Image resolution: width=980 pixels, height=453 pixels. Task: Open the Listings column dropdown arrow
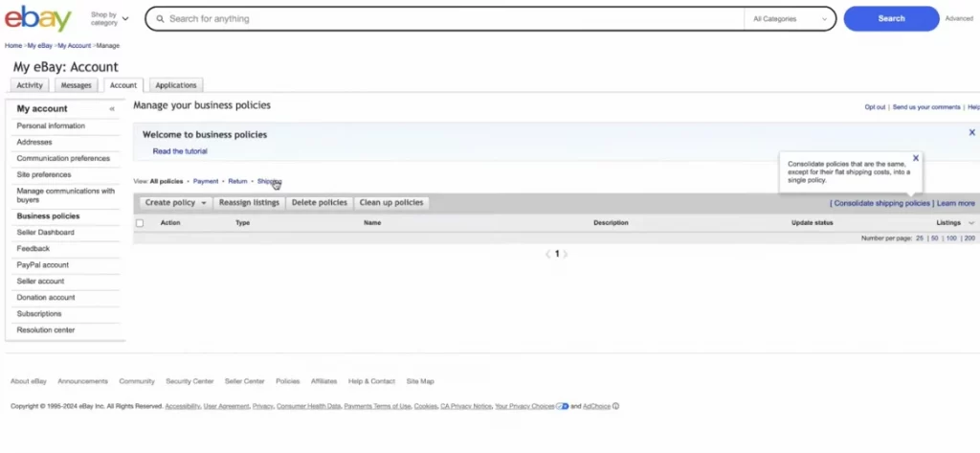click(x=971, y=223)
